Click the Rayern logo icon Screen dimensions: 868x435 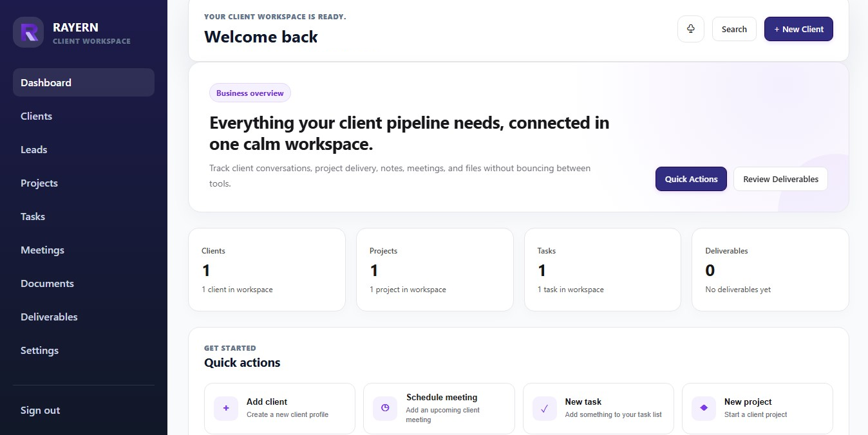(28, 32)
